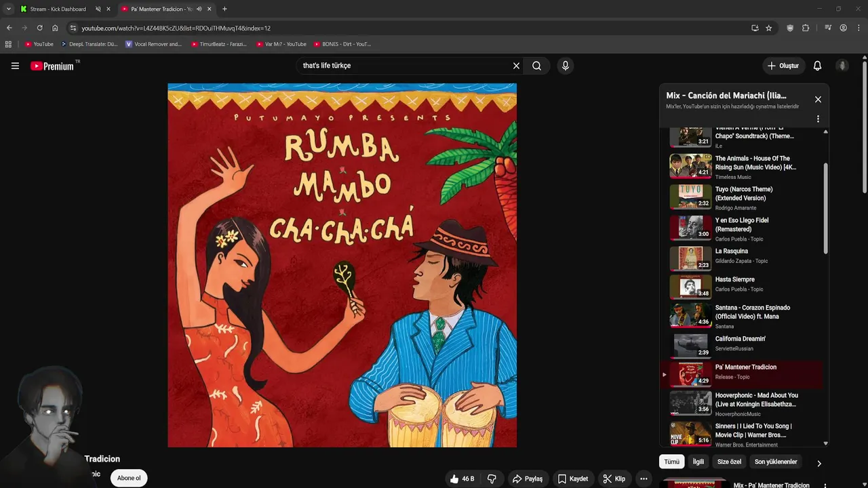Open a new browser tab
Viewport: 868px width, 488px height.
click(x=224, y=9)
